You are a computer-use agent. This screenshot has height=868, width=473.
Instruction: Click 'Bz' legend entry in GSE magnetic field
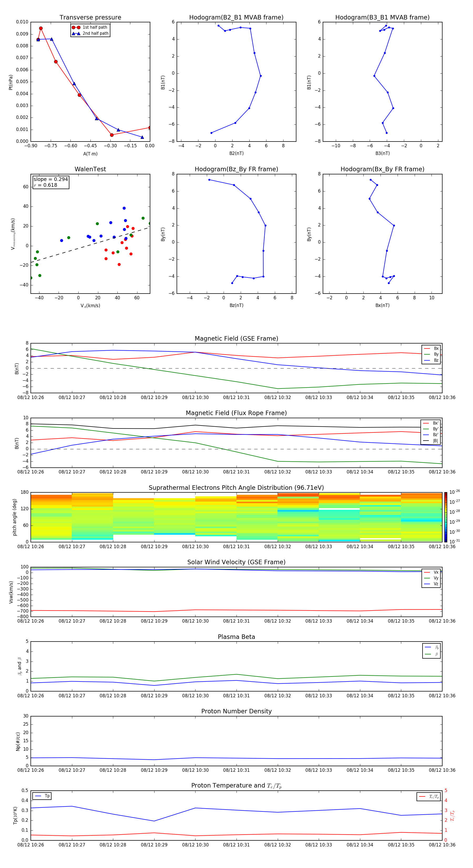pos(431,360)
